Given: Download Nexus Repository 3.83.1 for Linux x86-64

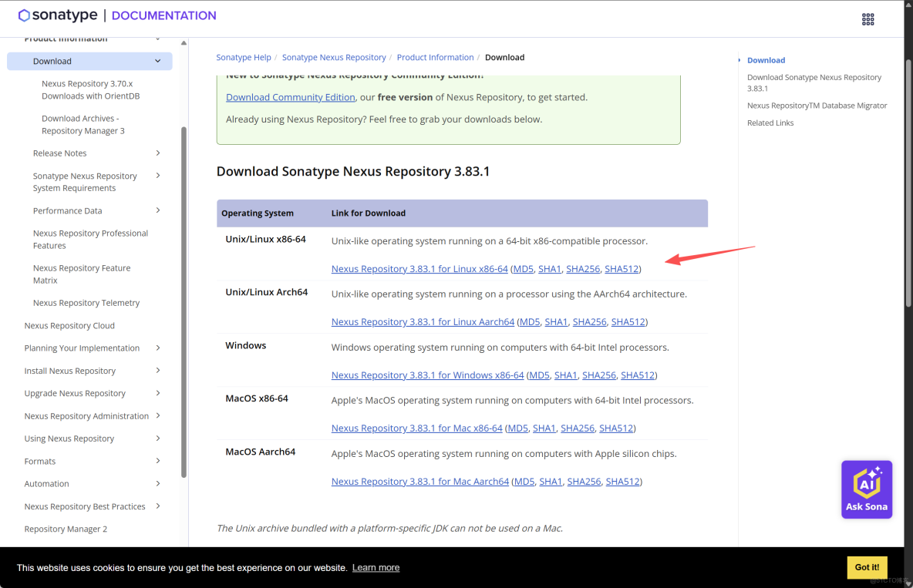Looking at the screenshot, I should click(x=419, y=268).
